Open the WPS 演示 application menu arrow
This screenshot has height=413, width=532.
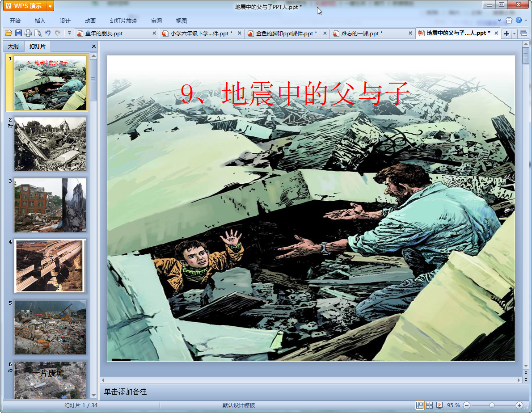click(x=50, y=6)
